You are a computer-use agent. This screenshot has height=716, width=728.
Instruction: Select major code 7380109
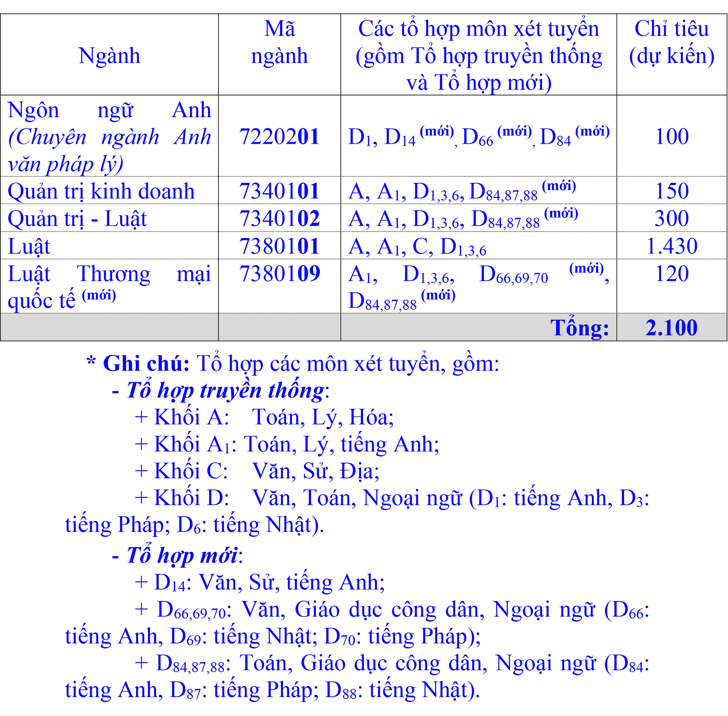[x=280, y=273]
